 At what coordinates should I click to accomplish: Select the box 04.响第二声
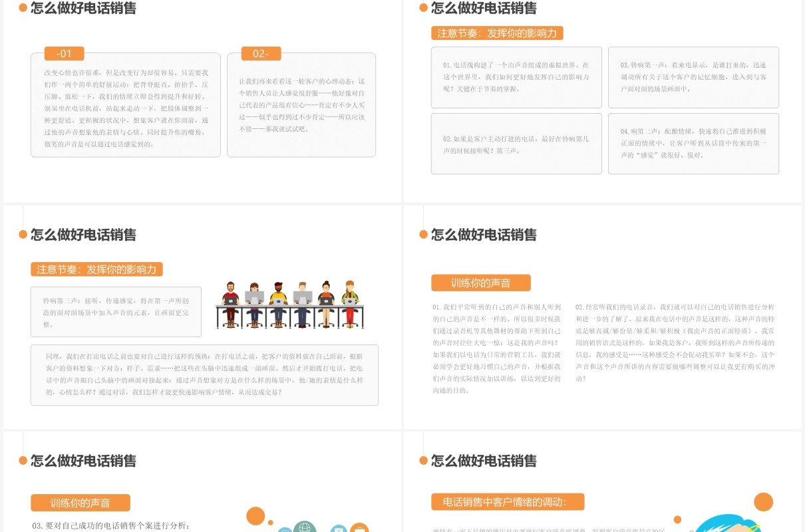point(693,144)
